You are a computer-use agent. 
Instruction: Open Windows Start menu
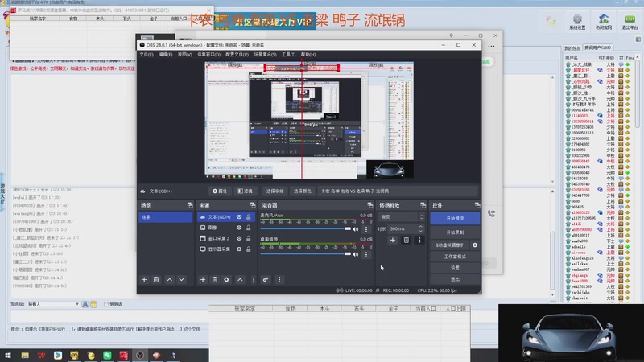(8, 355)
